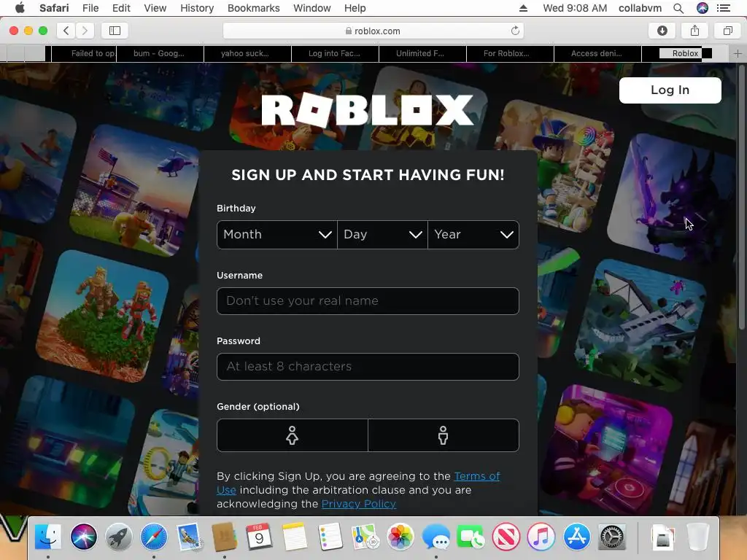This screenshot has height=560, width=747.
Task: Add a new tab with plus button
Action: [x=738, y=54]
